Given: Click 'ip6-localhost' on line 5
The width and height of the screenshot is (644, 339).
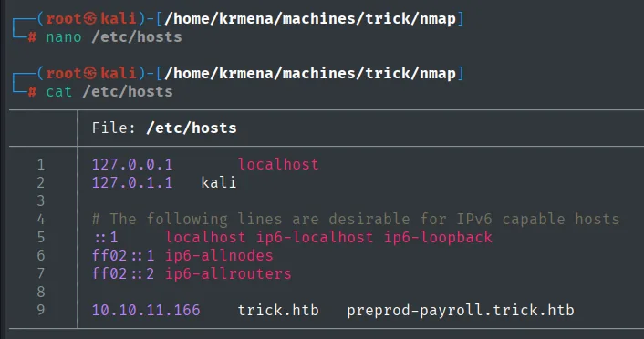Looking at the screenshot, I should point(315,238).
